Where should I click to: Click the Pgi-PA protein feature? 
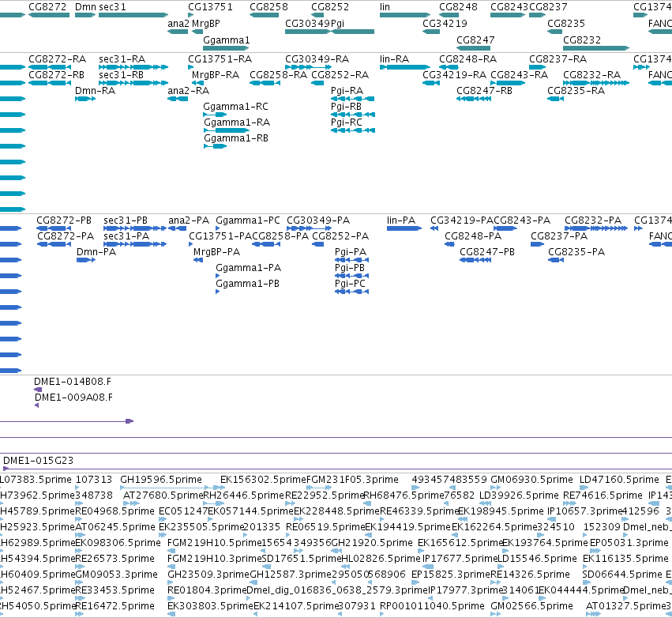tap(351, 260)
